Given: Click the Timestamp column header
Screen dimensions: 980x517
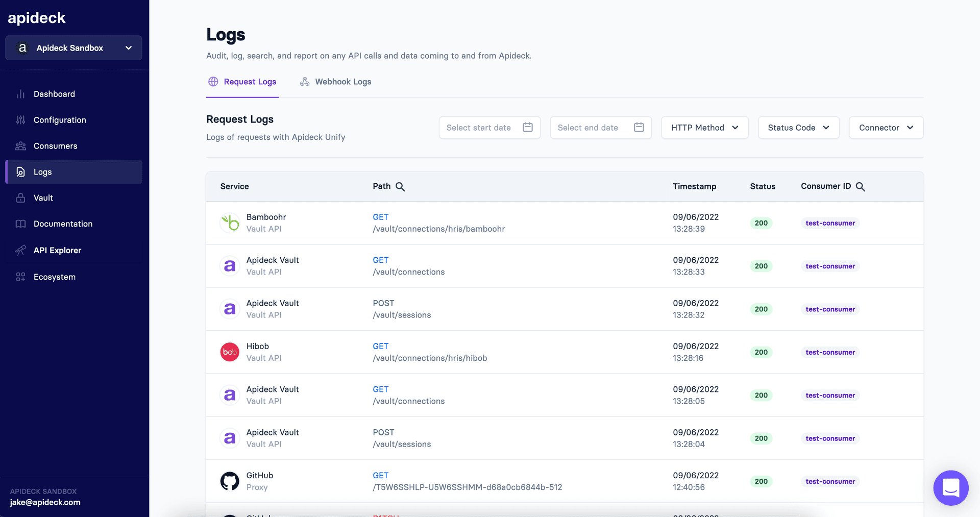Looking at the screenshot, I should [x=694, y=186].
